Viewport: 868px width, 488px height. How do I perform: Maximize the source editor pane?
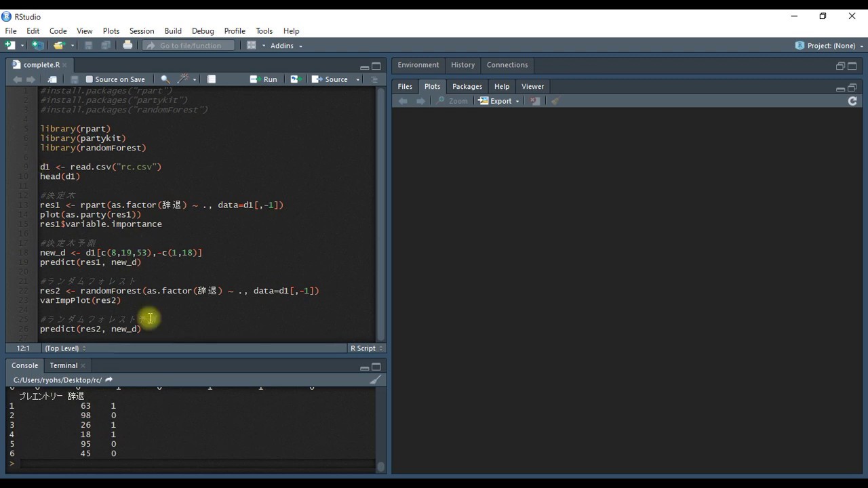(376, 66)
